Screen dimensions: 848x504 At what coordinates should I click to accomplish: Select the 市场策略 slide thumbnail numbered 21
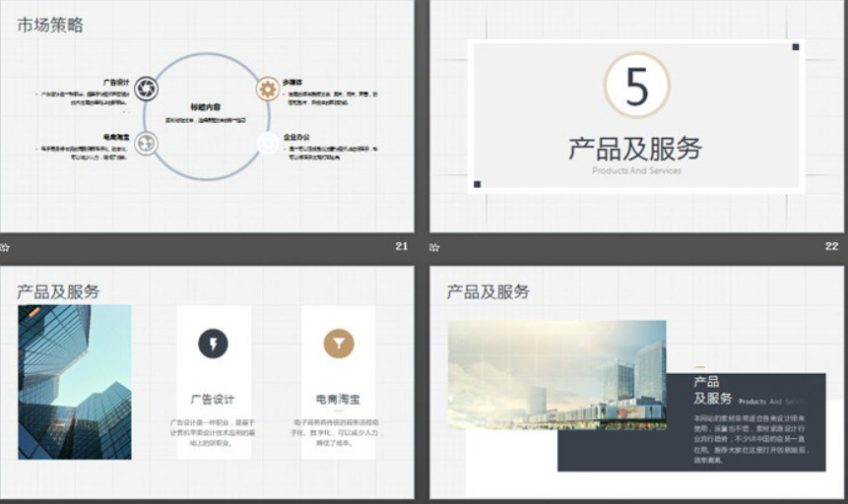[207, 116]
